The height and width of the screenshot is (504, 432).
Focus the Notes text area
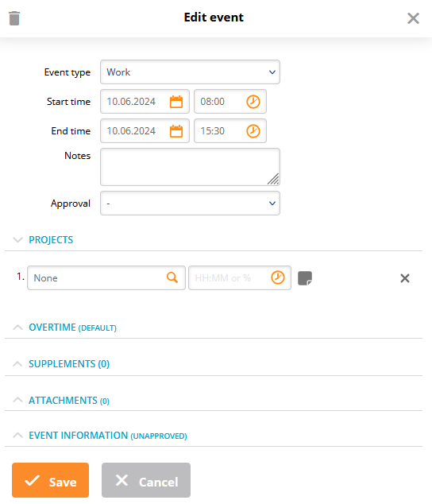click(x=190, y=167)
